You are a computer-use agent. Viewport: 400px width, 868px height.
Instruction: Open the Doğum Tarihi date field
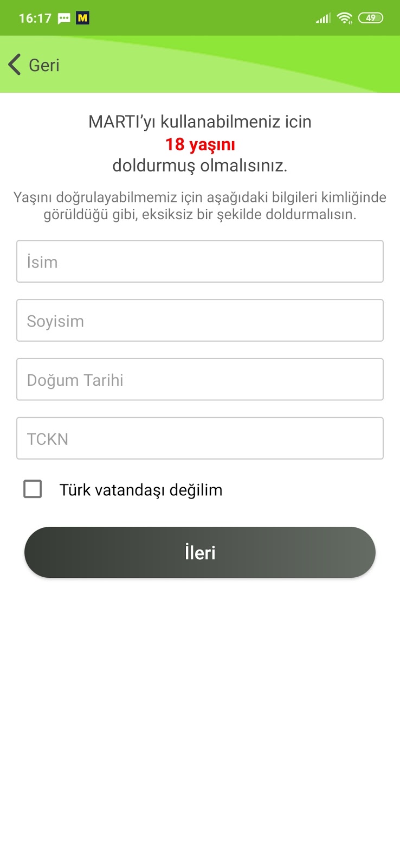pos(200,380)
